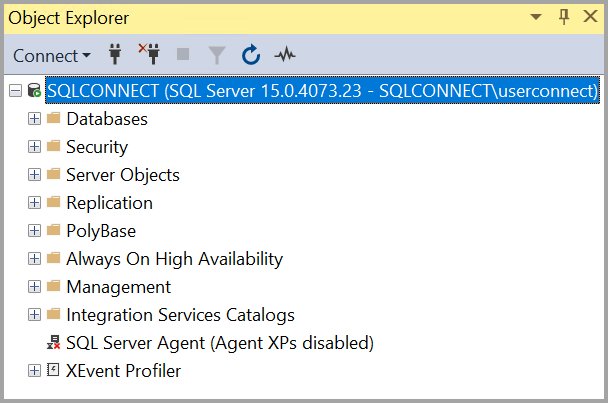The height and width of the screenshot is (403, 608).
Task: Expand the PolyBase node
Action: (x=34, y=231)
